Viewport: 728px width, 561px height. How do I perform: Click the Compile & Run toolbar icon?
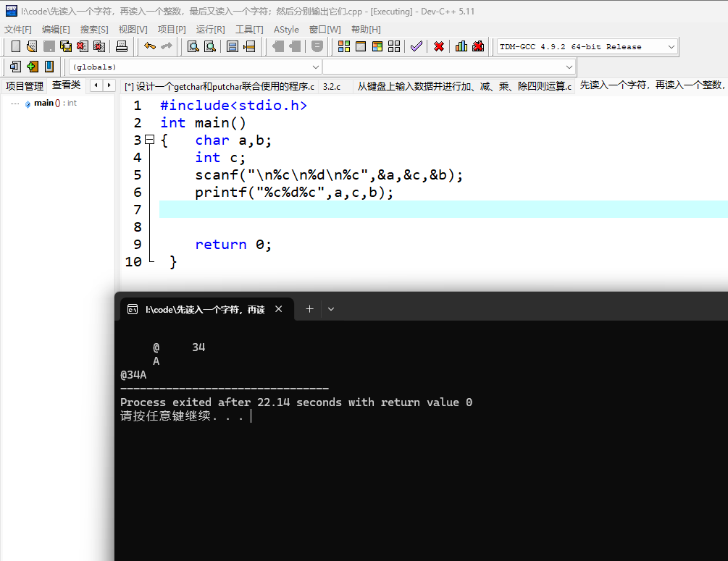(377, 46)
